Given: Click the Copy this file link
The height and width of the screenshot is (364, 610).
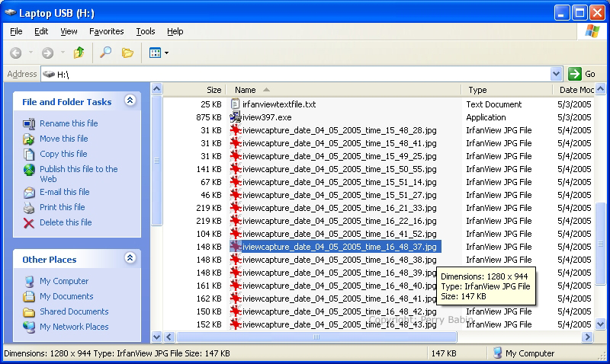Looking at the screenshot, I should point(63,155).
